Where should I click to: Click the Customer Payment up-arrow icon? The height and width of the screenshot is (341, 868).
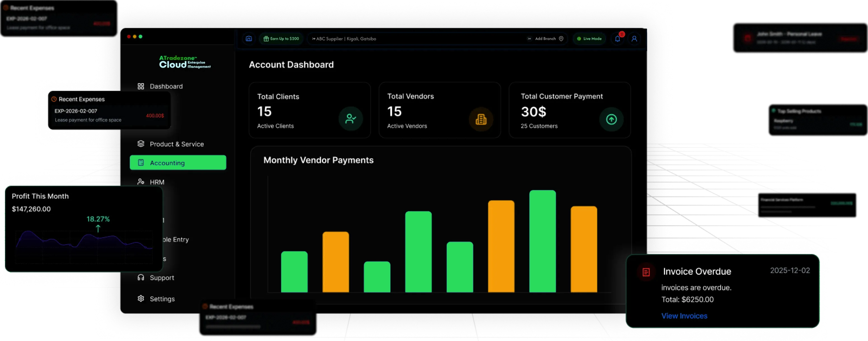611,119
